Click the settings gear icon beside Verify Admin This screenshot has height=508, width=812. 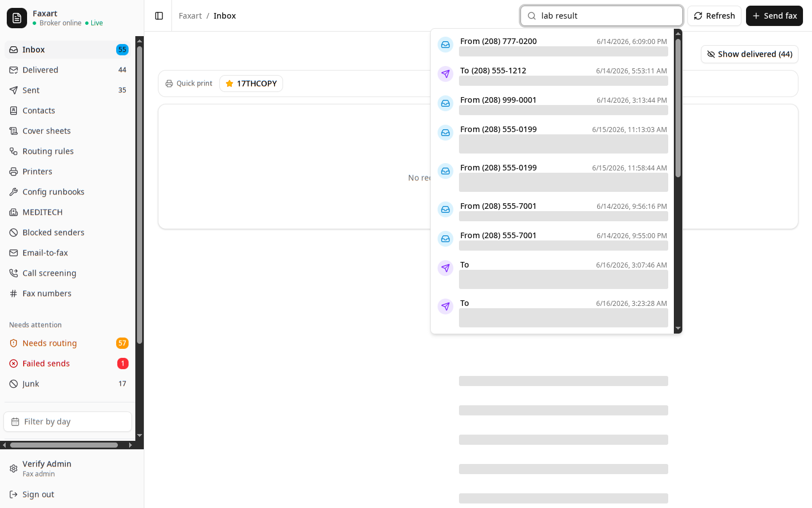click(x=14, y=468)
